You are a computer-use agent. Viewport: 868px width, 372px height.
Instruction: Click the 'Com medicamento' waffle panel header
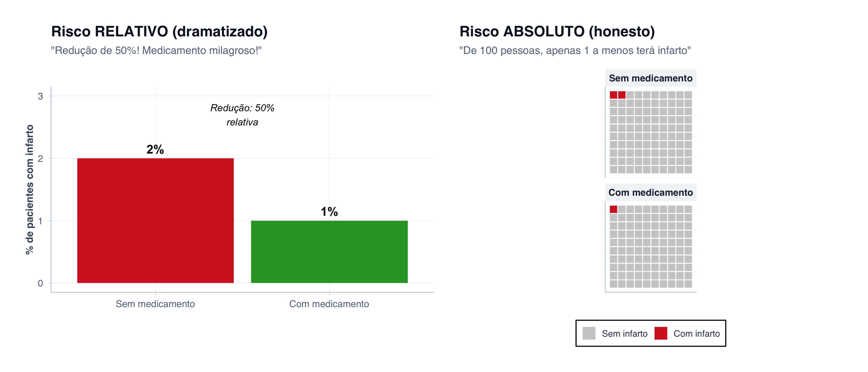pyautogui.click(x=650, y=192)
